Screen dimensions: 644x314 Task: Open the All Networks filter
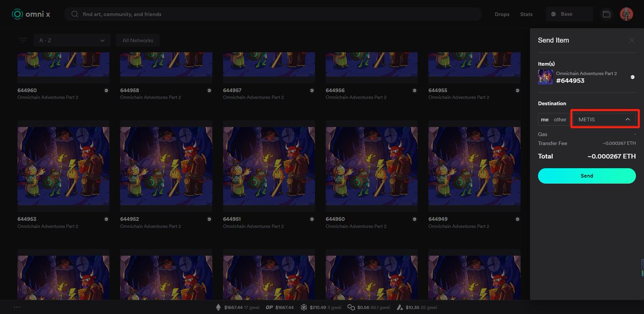[137, 40]
